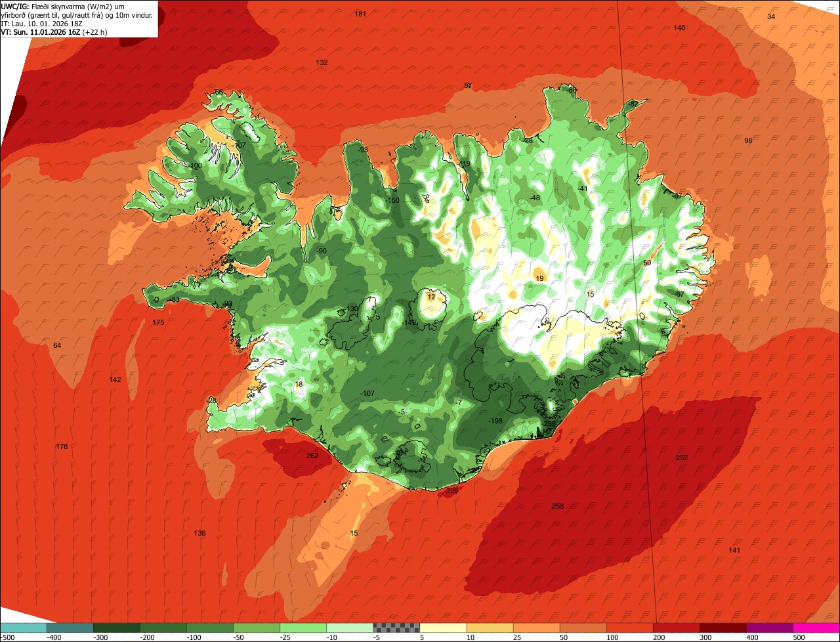
Task: Click the map value 141 at bottom right
Action: 734,550
